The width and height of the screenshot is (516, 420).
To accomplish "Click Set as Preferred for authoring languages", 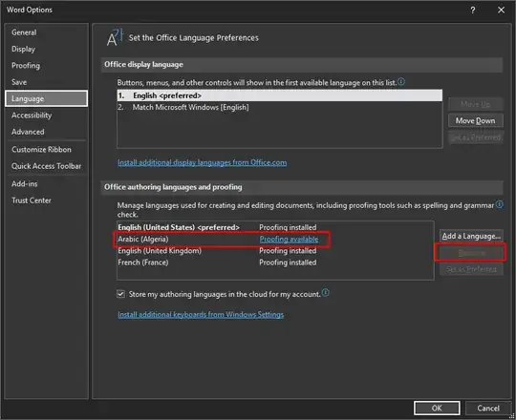I will pos(471,269).
